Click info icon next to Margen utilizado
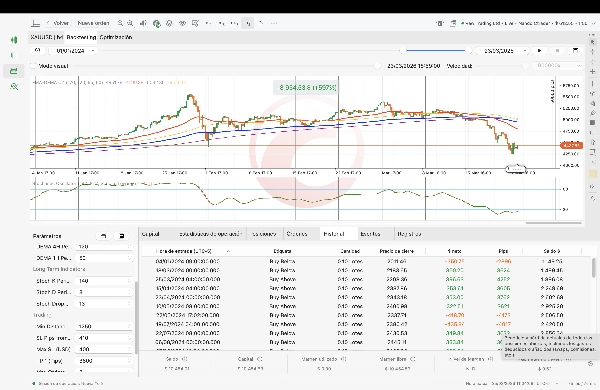 tap(343, 359)
